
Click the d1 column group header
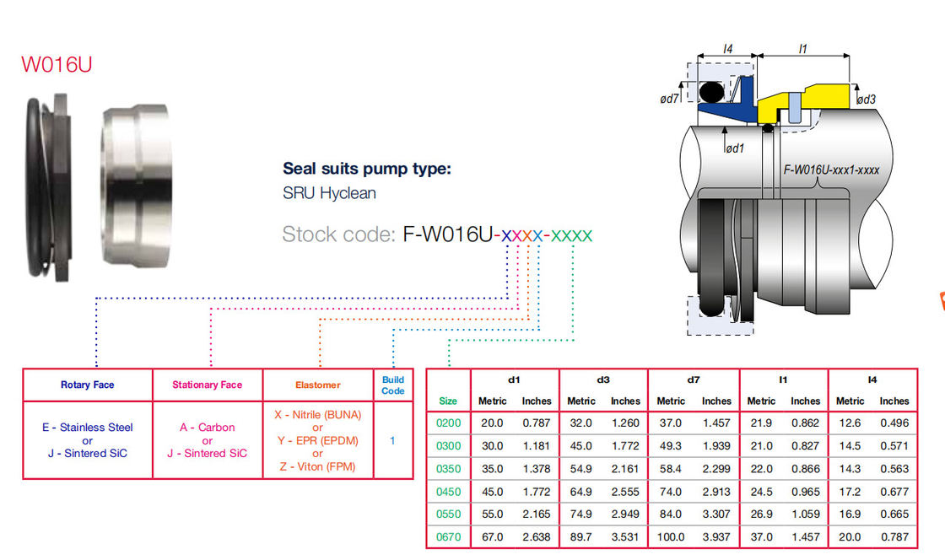514,380
